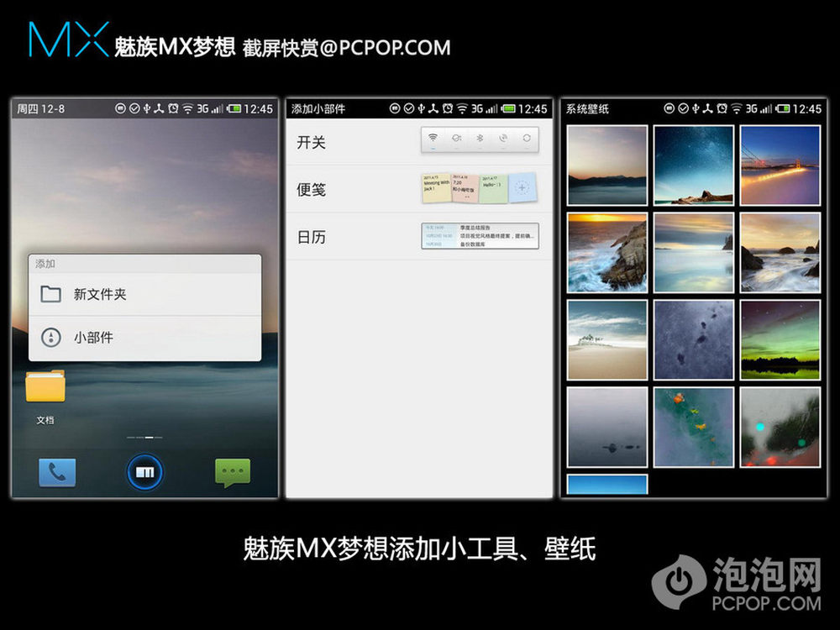Image resolution: width=840 pixels, height=630 pixels.
Task: Toggle Bluetooth in the 开关 widget preview
Action: point(480,139)
